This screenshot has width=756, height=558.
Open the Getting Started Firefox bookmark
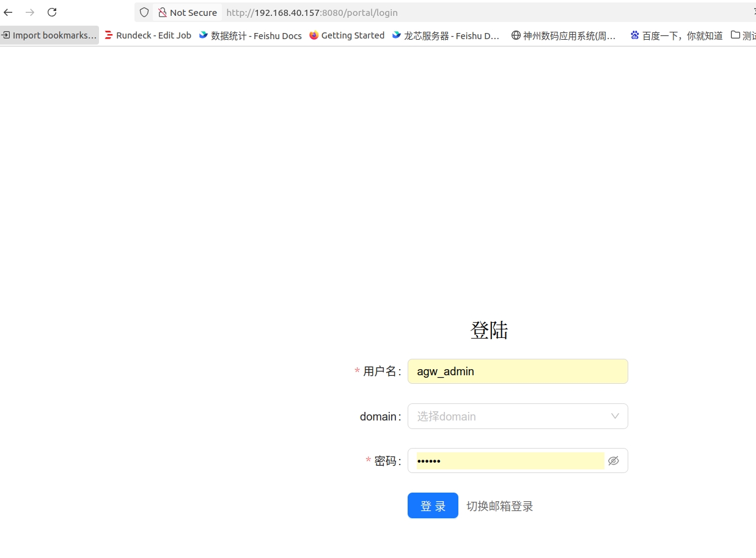pyautogui.click(x=347, y=35)
